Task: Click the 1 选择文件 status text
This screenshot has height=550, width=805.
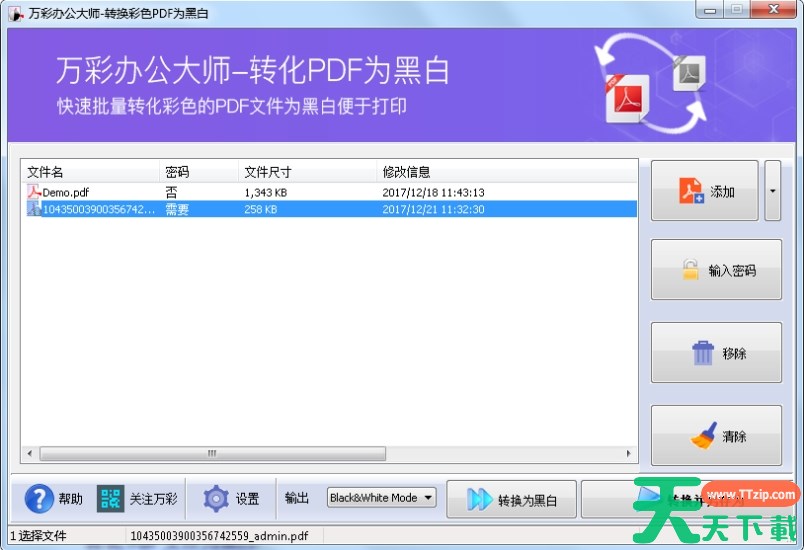Action: tap(39, 536)
